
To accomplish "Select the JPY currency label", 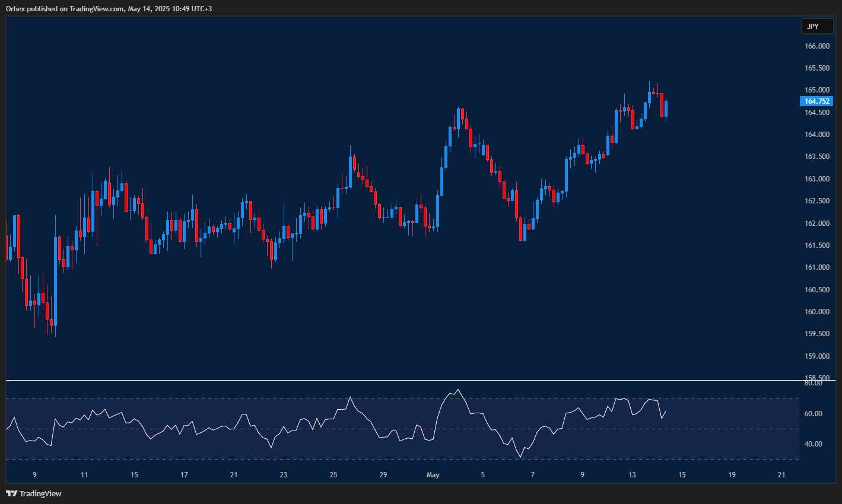I will click(x=817, y=26).
